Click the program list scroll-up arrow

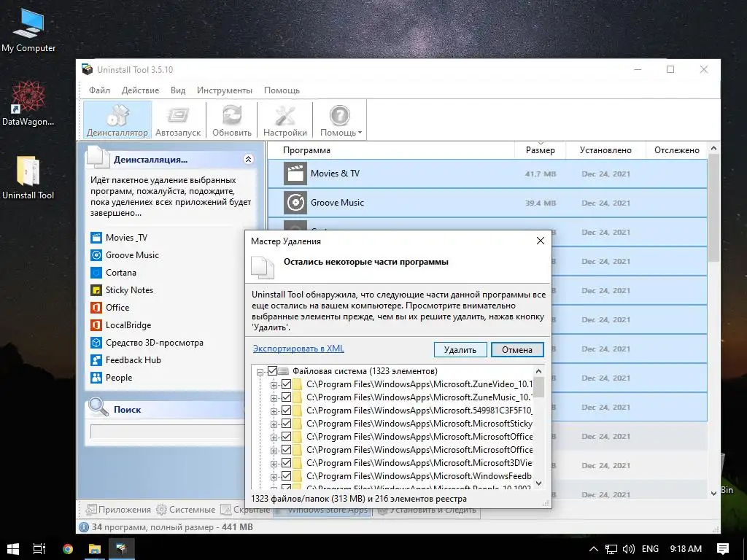713,148
